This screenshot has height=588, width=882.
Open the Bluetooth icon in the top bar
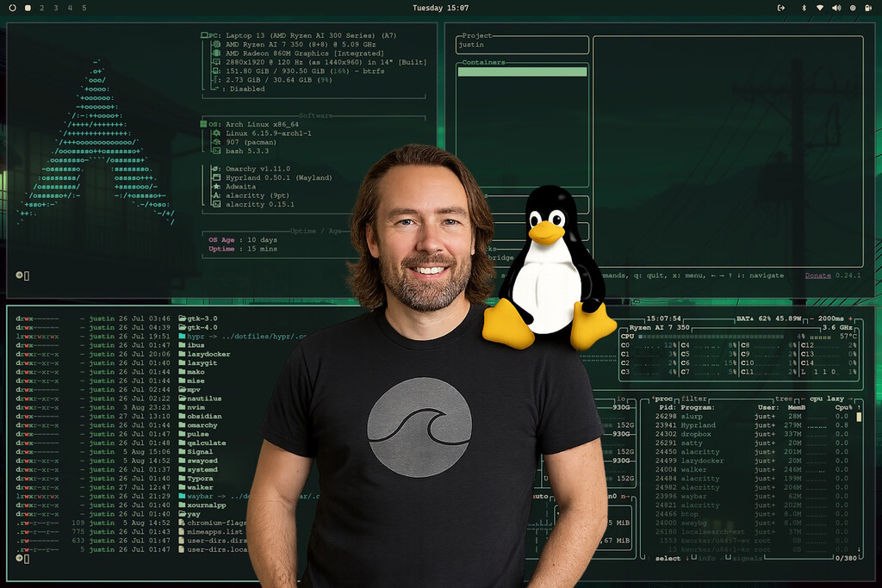[x=804, y=8]
